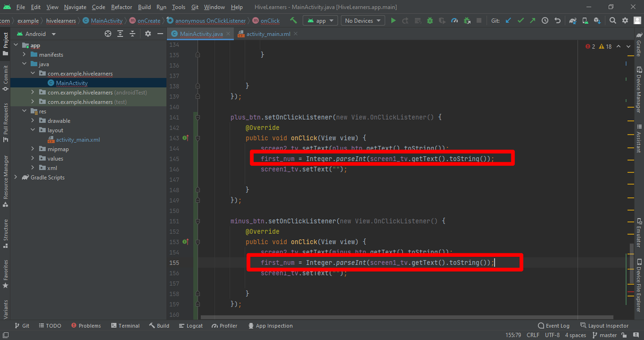Fold code block at line 151
644x340 pixels.
pos(198,221)
